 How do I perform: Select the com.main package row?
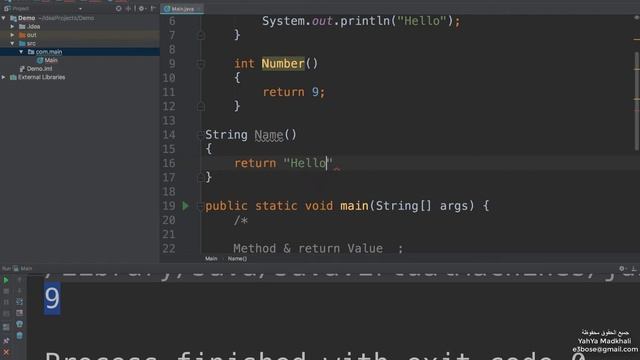(80, 52)
